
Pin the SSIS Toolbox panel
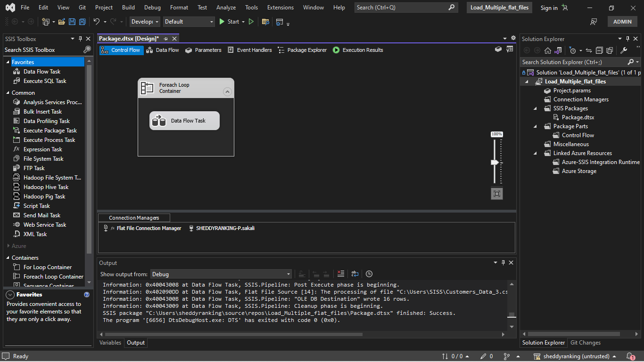[81, 39]
